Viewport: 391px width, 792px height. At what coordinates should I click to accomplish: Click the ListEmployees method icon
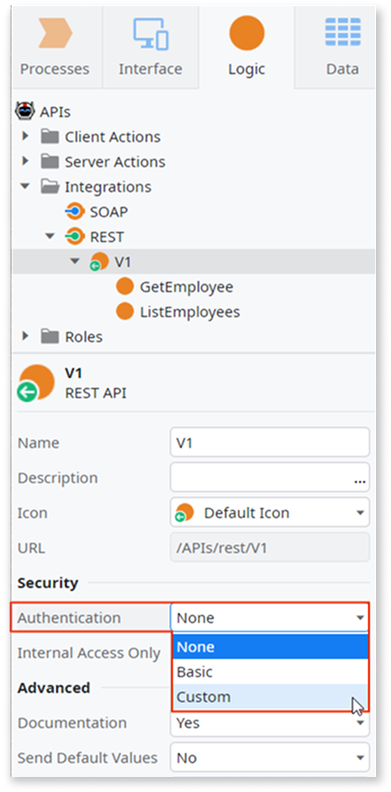coord(124,312)
